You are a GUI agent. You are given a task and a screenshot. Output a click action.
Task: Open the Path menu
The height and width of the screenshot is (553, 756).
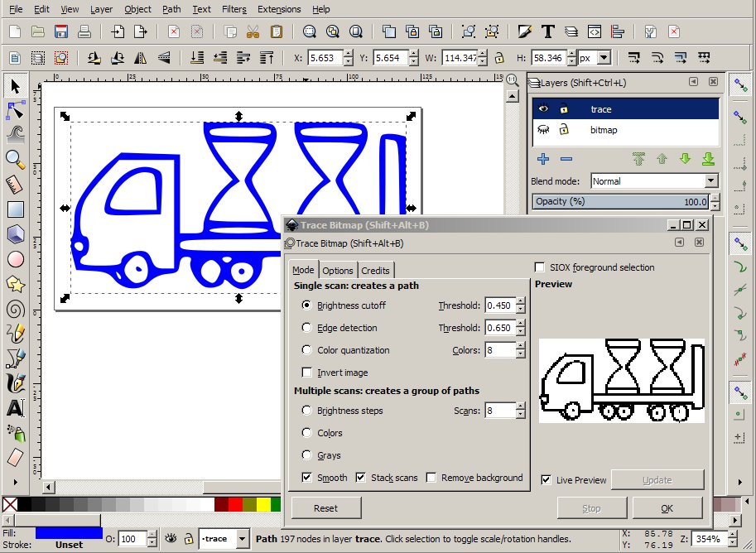171,9
